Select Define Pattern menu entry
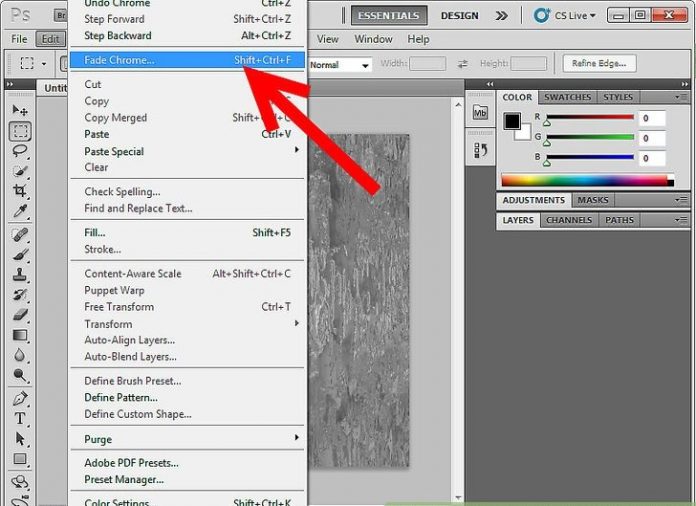The width and height of the screenshot is (696, 506). click(121, 398)
